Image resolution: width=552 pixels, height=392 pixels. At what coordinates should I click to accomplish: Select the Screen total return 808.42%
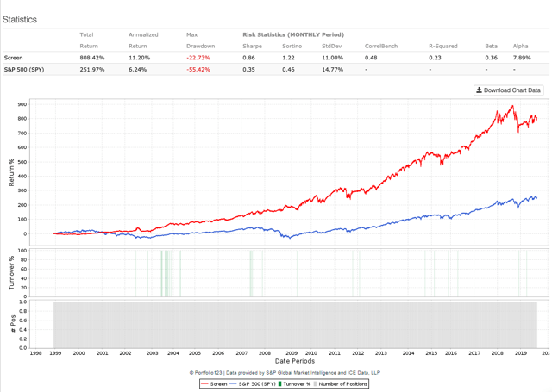[x=92, y=58]
